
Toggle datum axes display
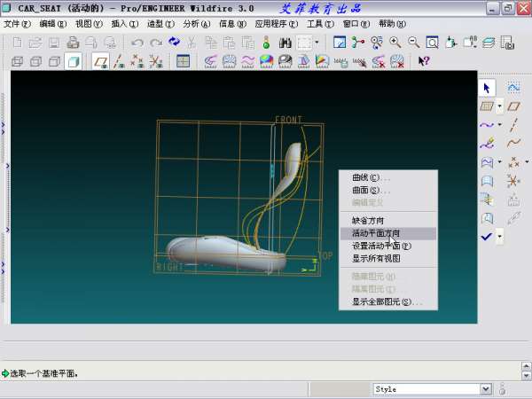[x=119, y=61]
